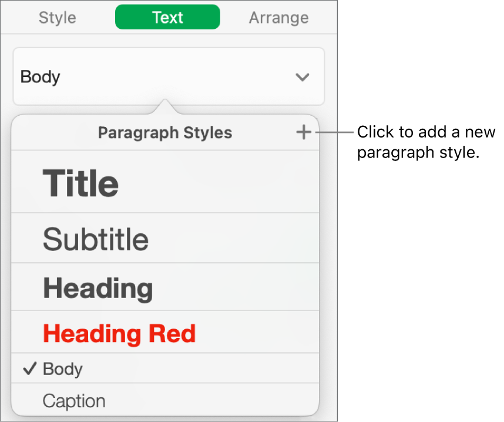Click the words 'paragraph style.' in the callout

(419, 152)
